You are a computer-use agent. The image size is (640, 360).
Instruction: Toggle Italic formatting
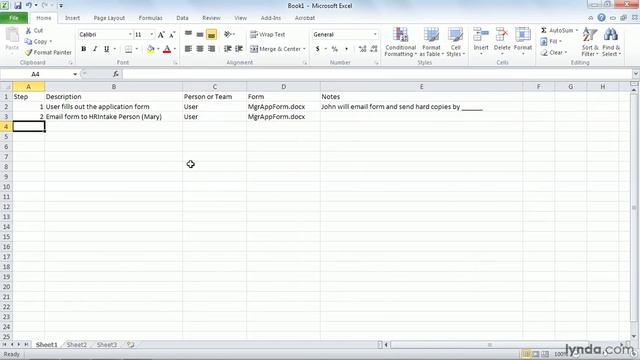[x=95, y=49]
